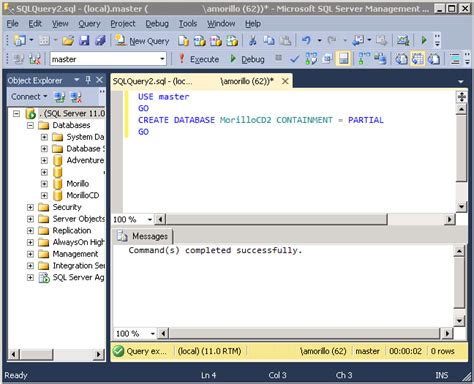The image size is (474, 384).
Task: Click the Comment Out Lines icon
Action: coord(455,59)
